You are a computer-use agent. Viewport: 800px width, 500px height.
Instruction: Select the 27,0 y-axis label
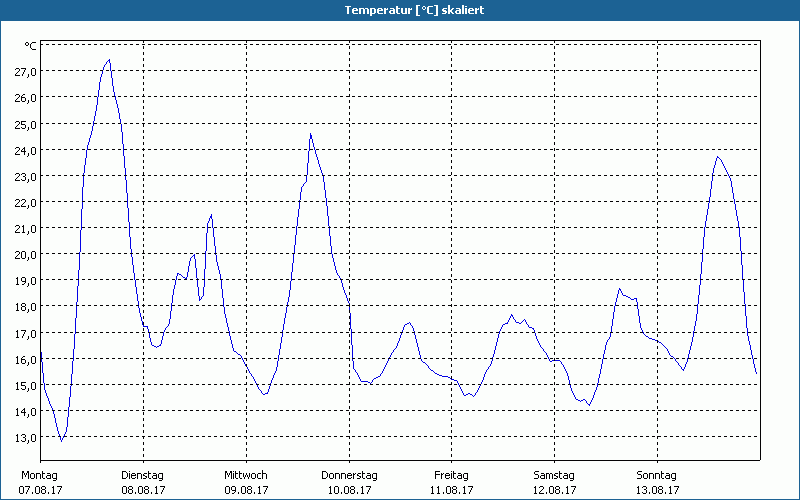pos(25,72)
